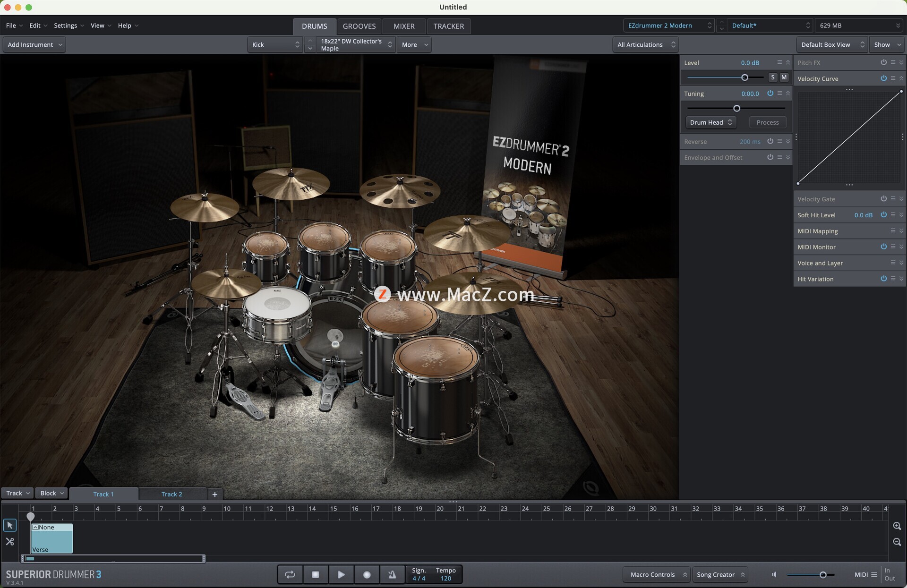Toggle Tuning power button

click(770, 94)
